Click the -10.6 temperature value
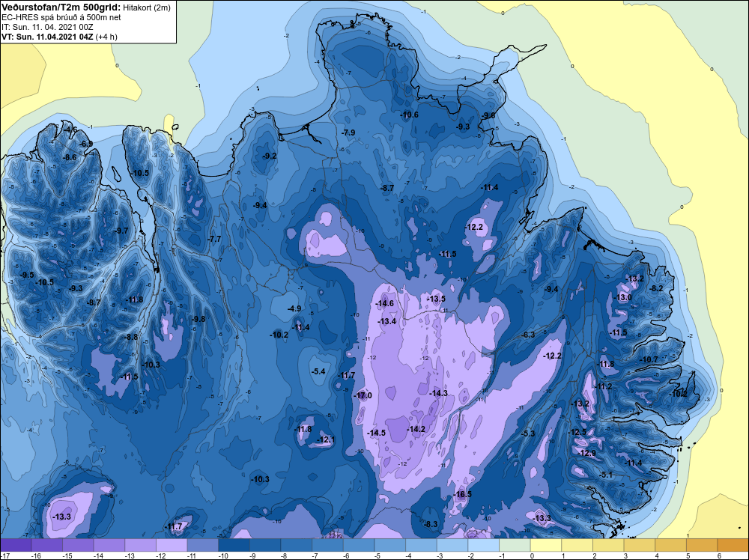The image size is (749, 560). tap(409, 115)
